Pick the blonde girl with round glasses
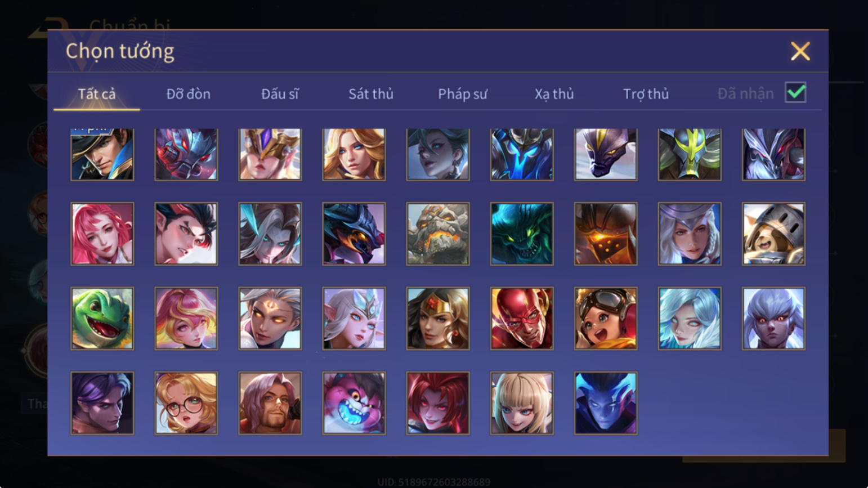Screen dimensions: 868x488 coord(186,403)
